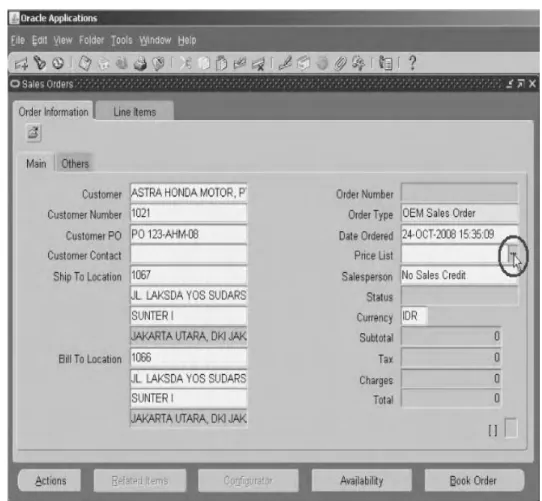Viewport: 542px width, 501px height.
Task: Click the SUNTER I line under Ship To Location
Action: 189,316
